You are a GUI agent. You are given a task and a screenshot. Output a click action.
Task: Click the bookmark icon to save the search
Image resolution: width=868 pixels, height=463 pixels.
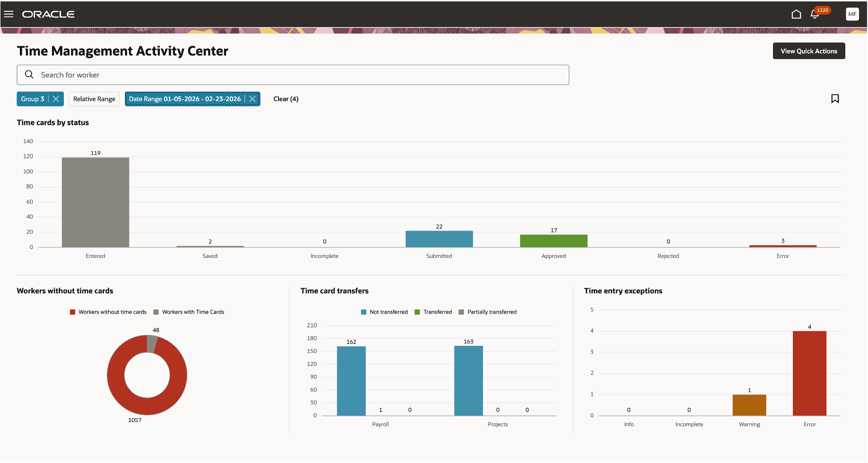835,99
